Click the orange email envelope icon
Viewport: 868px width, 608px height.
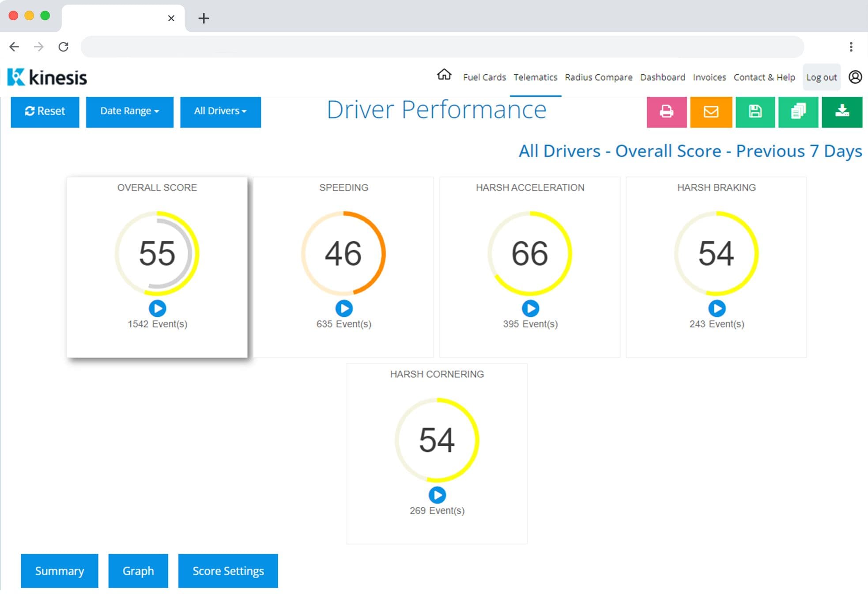point(710,112)
